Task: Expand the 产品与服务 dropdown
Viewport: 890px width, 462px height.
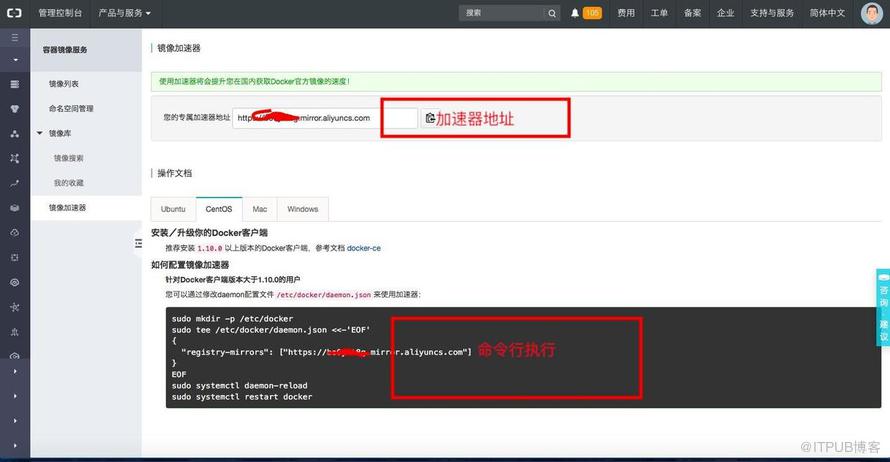Action: (x=124, y=12)
